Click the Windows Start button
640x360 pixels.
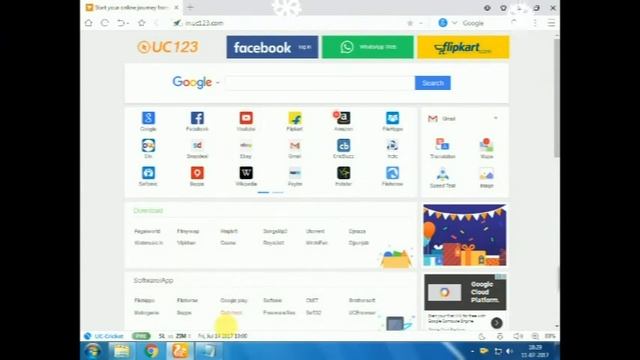(x=93, y=351)
